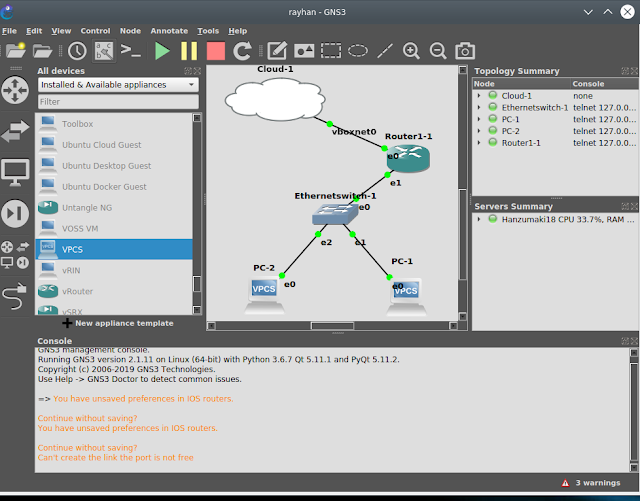Click the PC-2 VPCS node on canvas
640x501 pixels.
click(264, 296)
